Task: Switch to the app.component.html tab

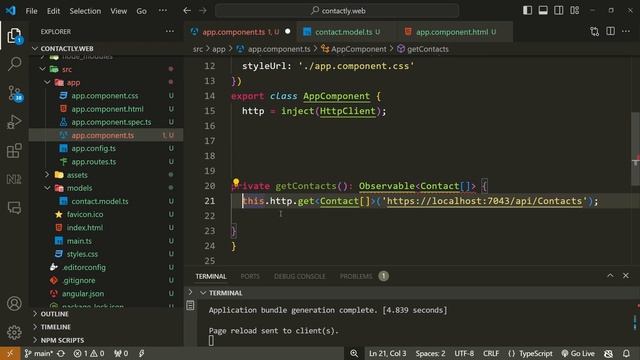Action: [454, 32]
